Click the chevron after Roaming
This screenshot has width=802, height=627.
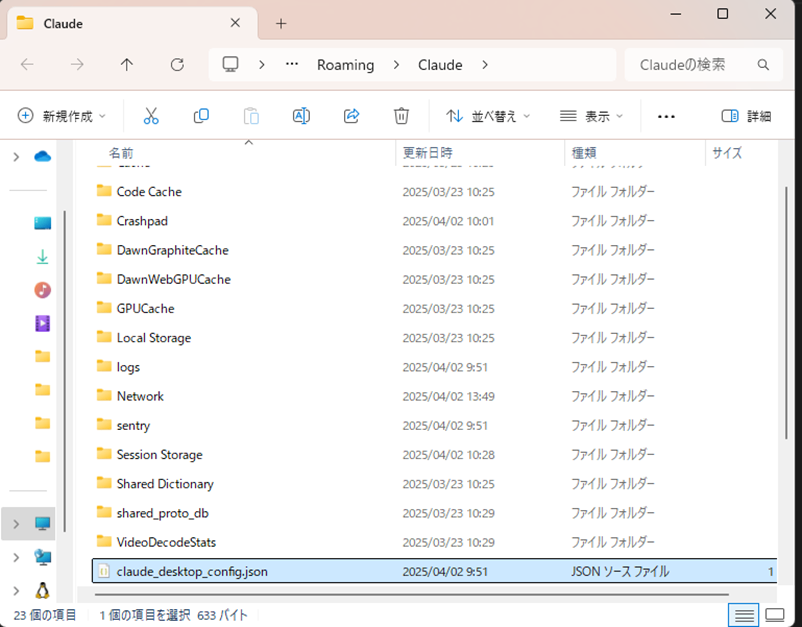point(396,65)
